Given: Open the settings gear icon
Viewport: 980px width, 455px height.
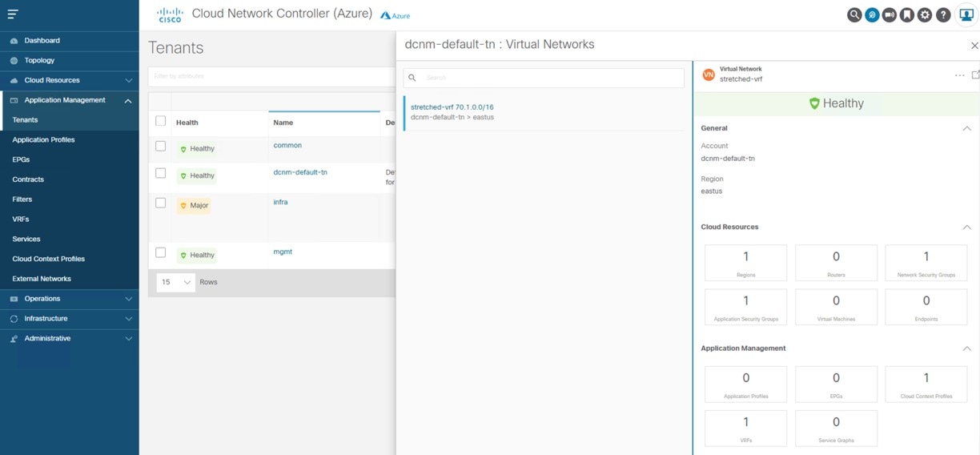Looking at the screenshot, I should (x=925, y=14).
